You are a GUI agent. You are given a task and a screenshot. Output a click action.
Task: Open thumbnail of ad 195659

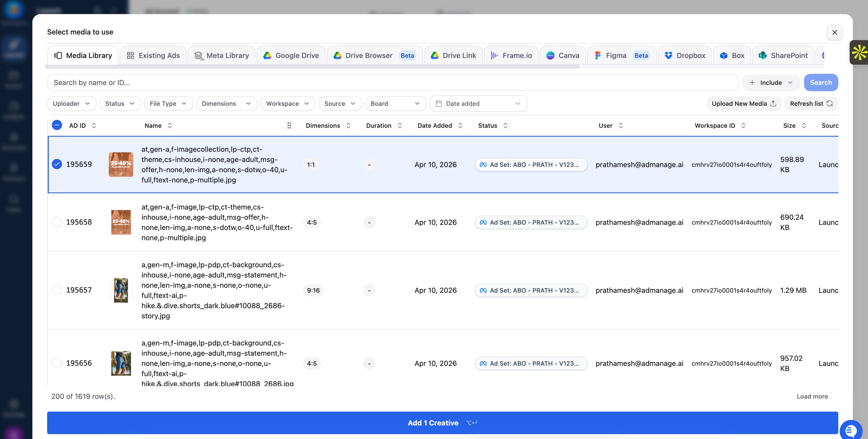121,165
